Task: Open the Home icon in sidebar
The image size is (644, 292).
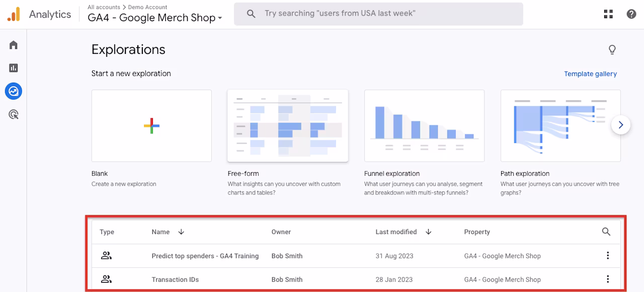Action: [x=14, y=45]
